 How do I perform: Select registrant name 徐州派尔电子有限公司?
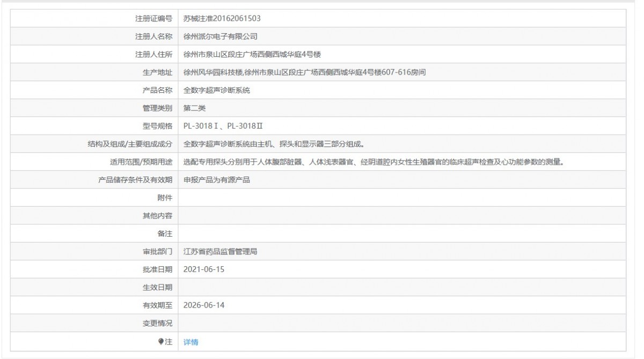(221, 36)
